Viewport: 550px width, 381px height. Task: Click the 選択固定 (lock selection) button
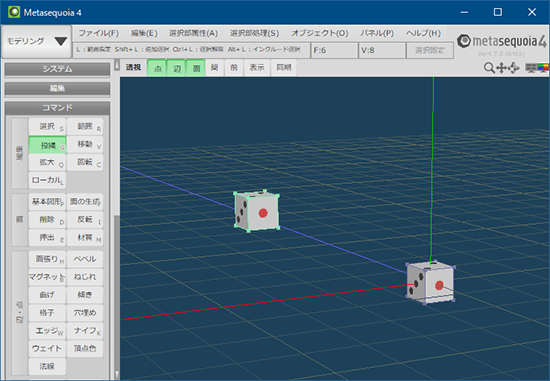(430, 51)
